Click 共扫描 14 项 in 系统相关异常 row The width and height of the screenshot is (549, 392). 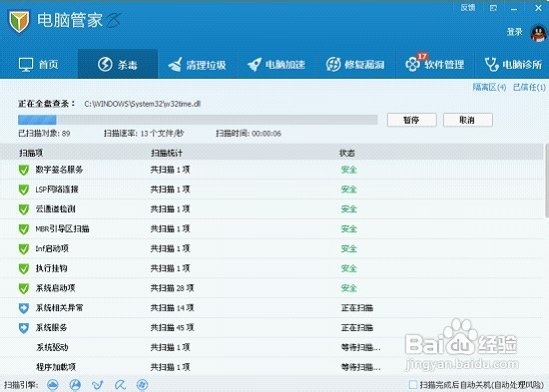(x=173, y=308)
